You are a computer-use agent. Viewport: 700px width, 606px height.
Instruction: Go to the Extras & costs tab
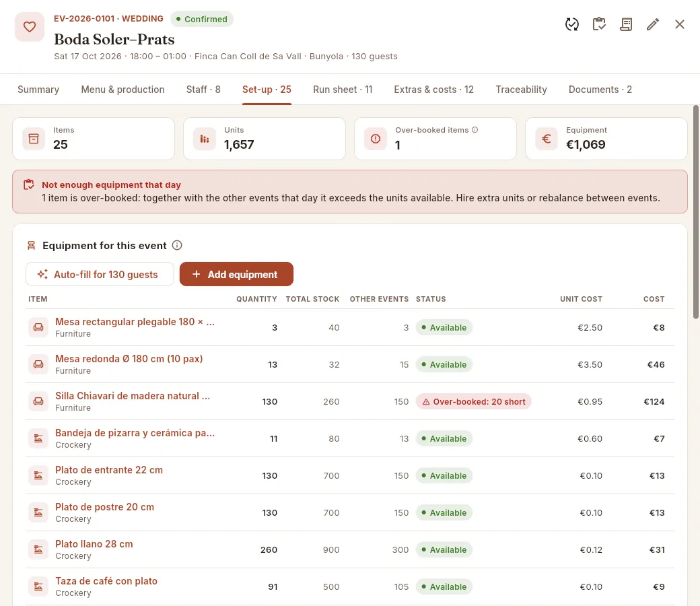pos(434,90)
